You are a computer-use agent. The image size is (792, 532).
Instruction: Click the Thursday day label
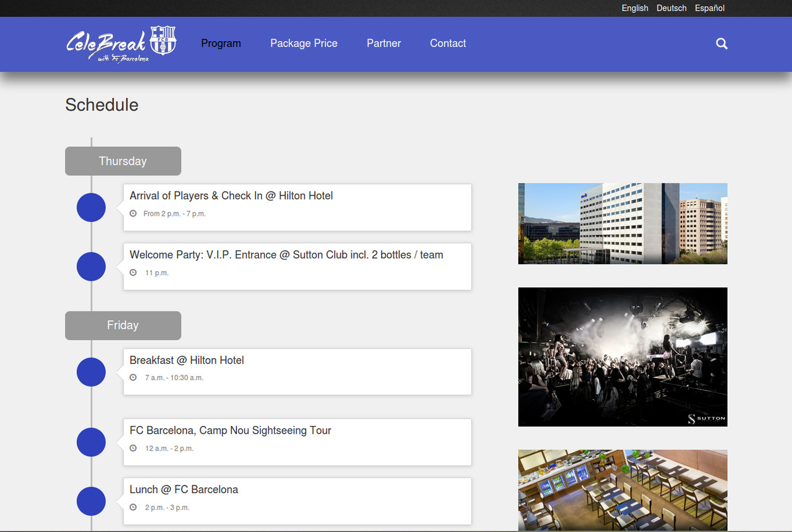123,161
